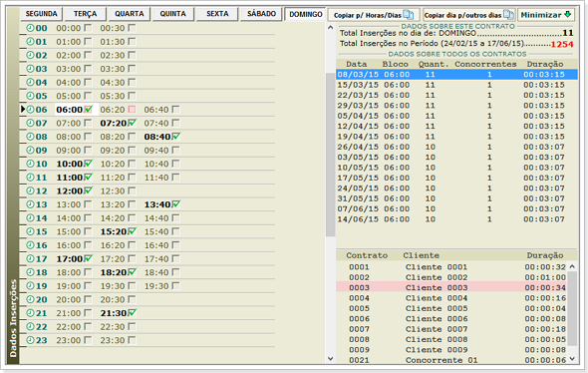The image size is (588, 373).
Task: Check the 14:20 time slot checkbox
Action: click(x=132, y=218)
